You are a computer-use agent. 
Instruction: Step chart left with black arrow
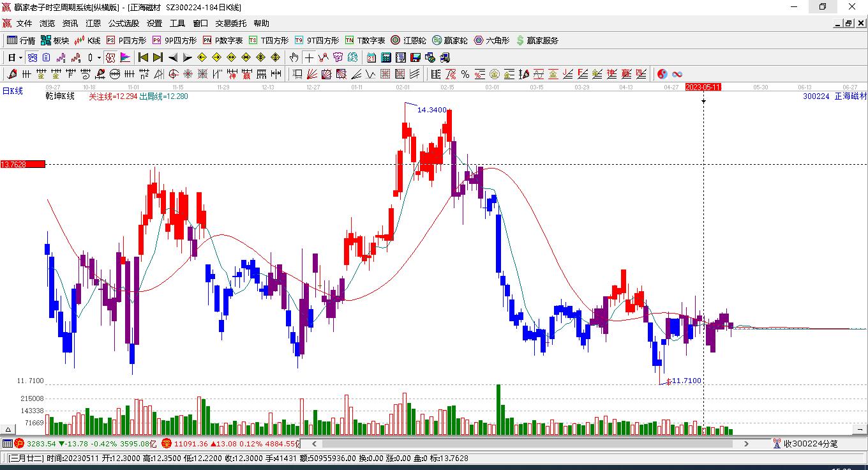(x=172, y=57)
